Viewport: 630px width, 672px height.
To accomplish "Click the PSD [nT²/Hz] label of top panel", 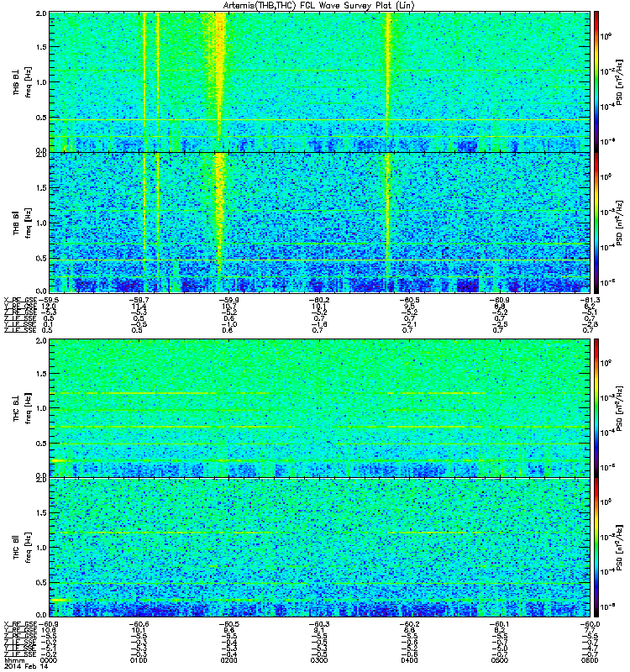I will click(x=619, y=81).
